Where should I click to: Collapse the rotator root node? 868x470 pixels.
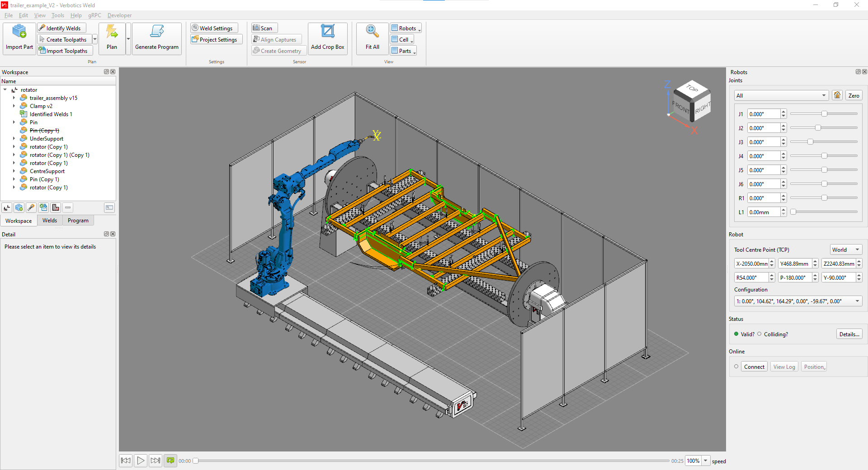(5, 90)
